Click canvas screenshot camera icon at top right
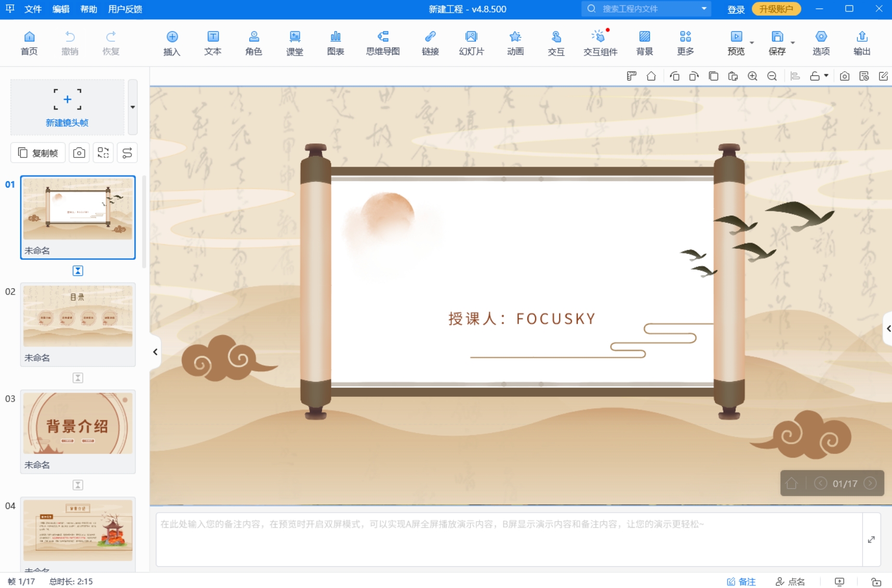This screenshot has height=588, width=892. [845, 76]
